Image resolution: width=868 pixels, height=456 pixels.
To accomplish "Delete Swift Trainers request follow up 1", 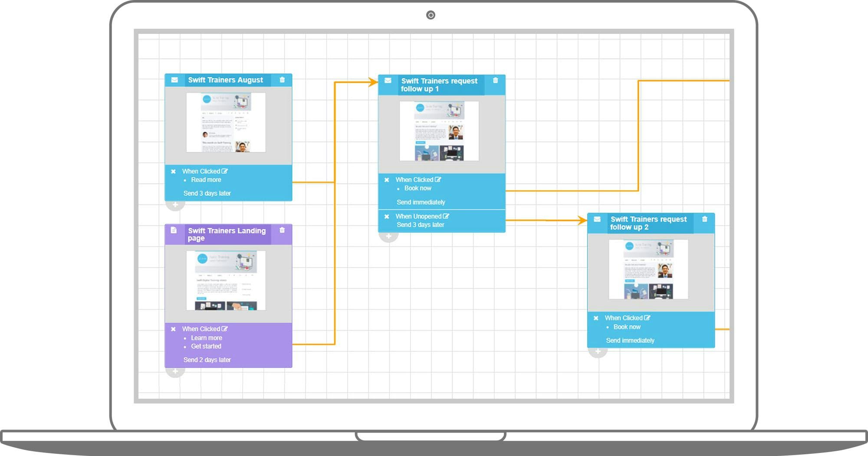I will pyautogui.click(x=495, y=81).
